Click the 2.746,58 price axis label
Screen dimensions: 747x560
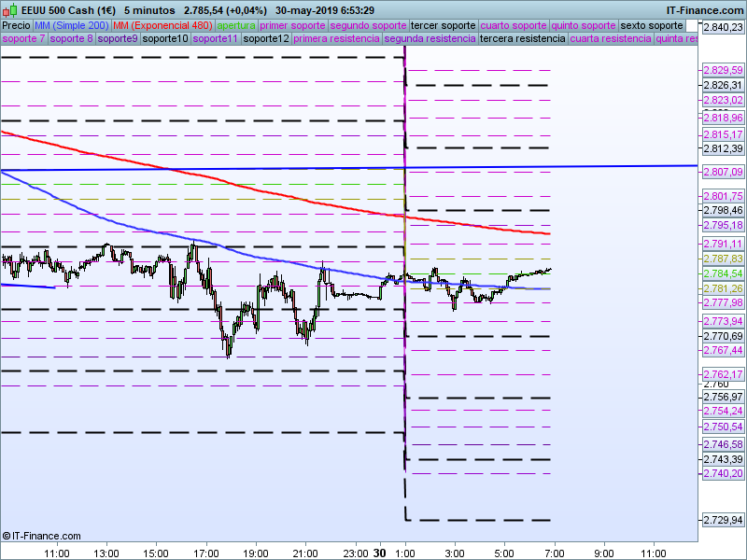(x=723, y=444)
